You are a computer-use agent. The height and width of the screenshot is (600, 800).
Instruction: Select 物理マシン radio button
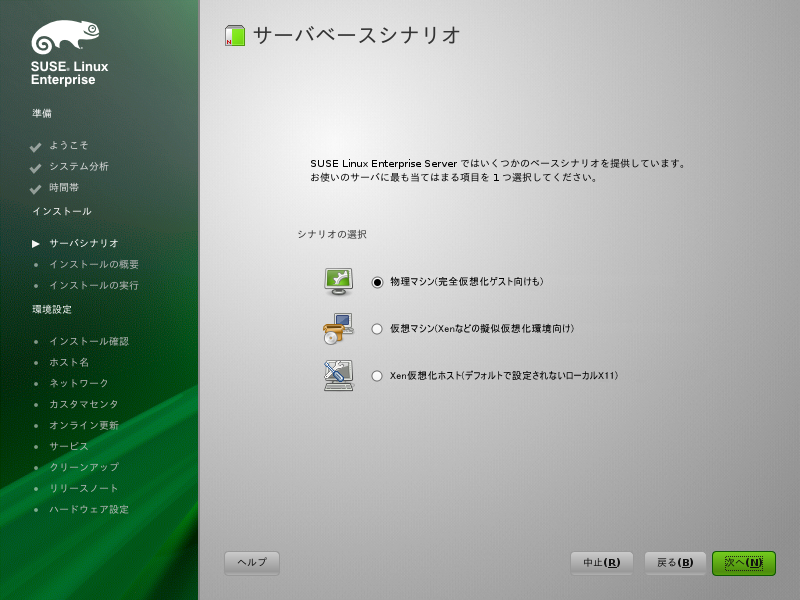[377, 282]
